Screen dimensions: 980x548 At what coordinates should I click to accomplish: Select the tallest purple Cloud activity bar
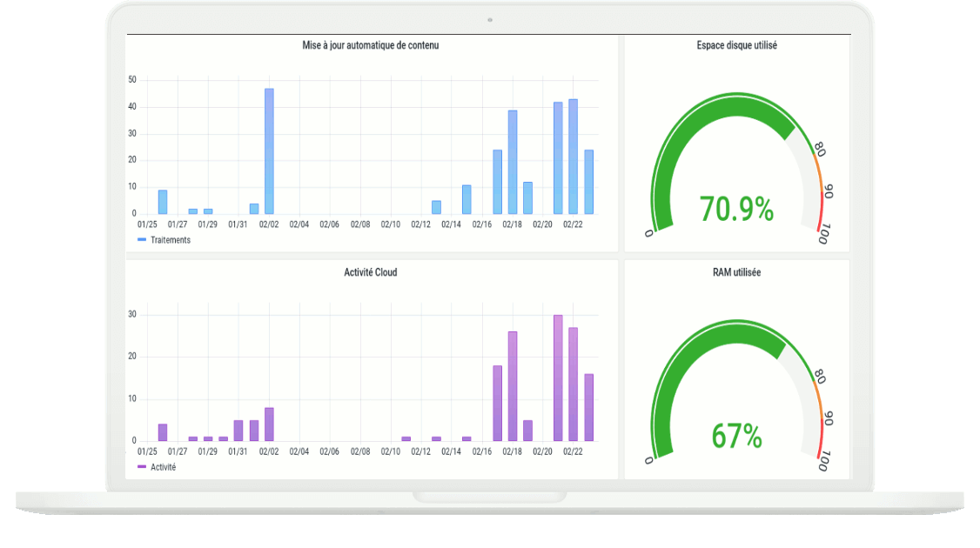point(558,378)
